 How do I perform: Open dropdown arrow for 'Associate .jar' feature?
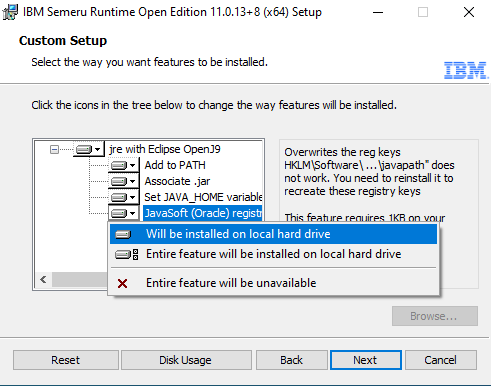point(133,181)
